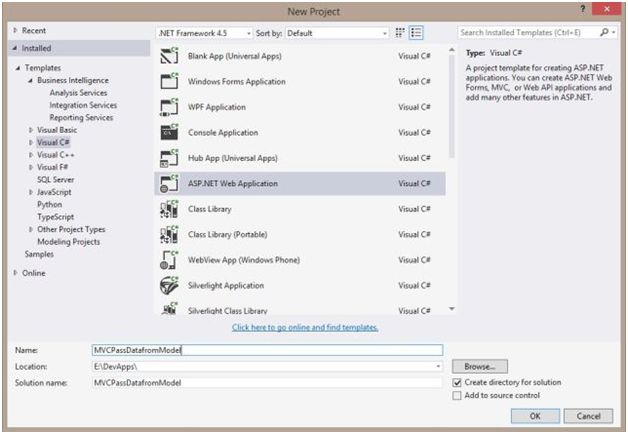The image size is (628, 434).
Task: Select 'Console Application' template name
Action: coord(223,133)
